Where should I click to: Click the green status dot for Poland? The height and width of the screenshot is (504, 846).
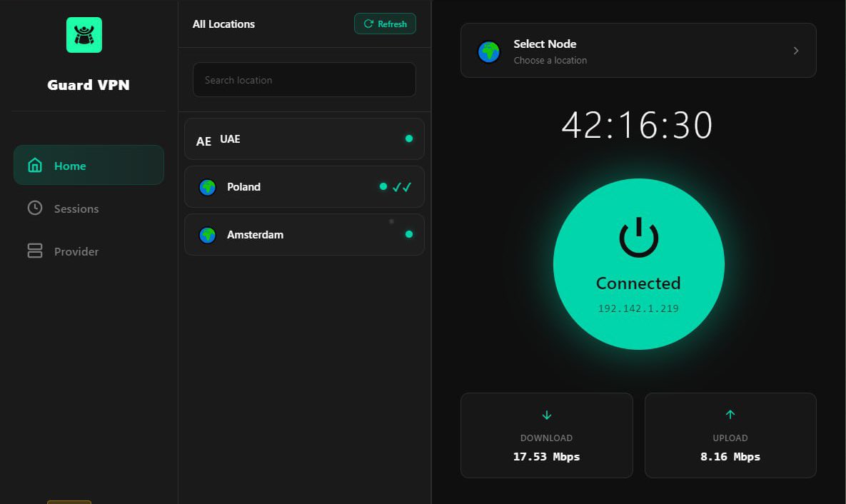click(x=383, y=187)
